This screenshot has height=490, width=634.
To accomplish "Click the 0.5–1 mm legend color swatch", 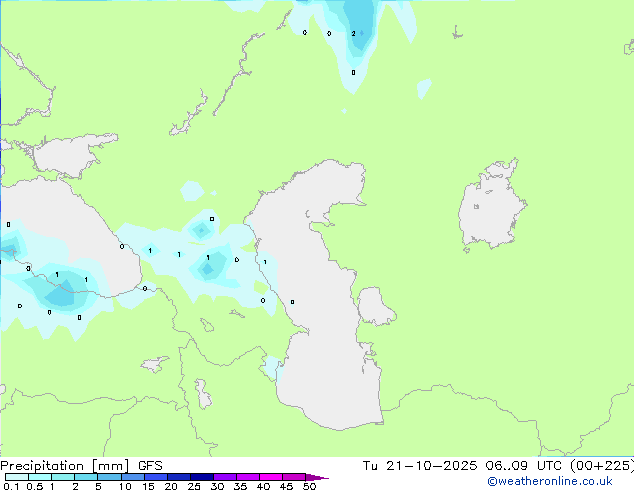I will coord(40,477).
